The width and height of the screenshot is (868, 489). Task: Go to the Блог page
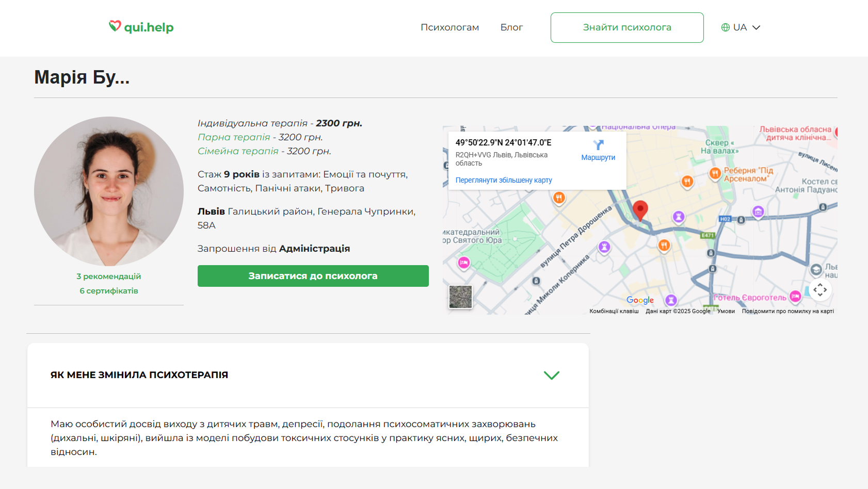point(511,27)
